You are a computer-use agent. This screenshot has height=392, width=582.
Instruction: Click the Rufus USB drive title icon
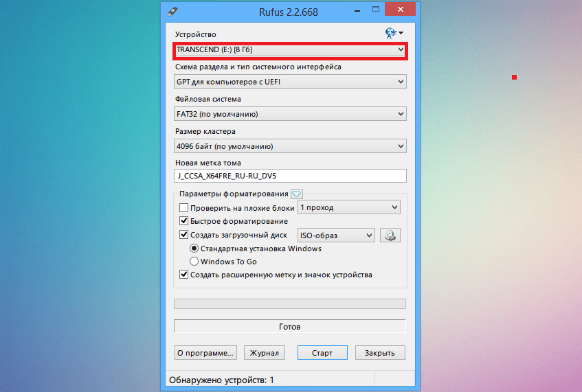(x=172, y=11)
